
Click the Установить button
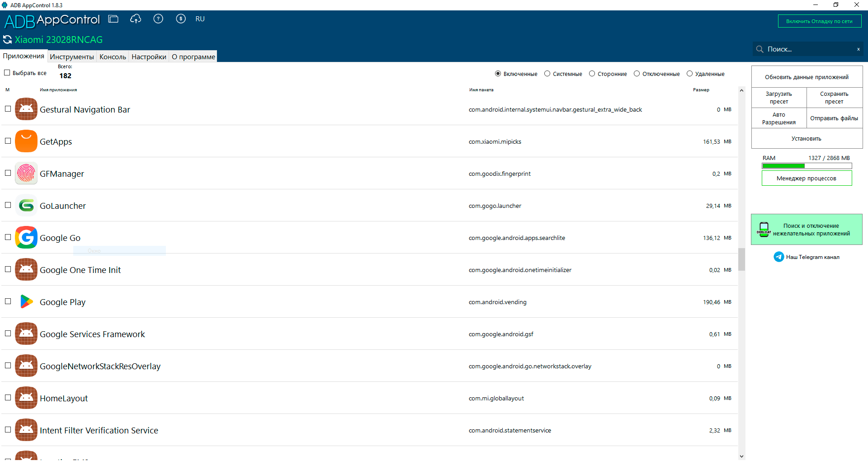[x=807, y=139]
